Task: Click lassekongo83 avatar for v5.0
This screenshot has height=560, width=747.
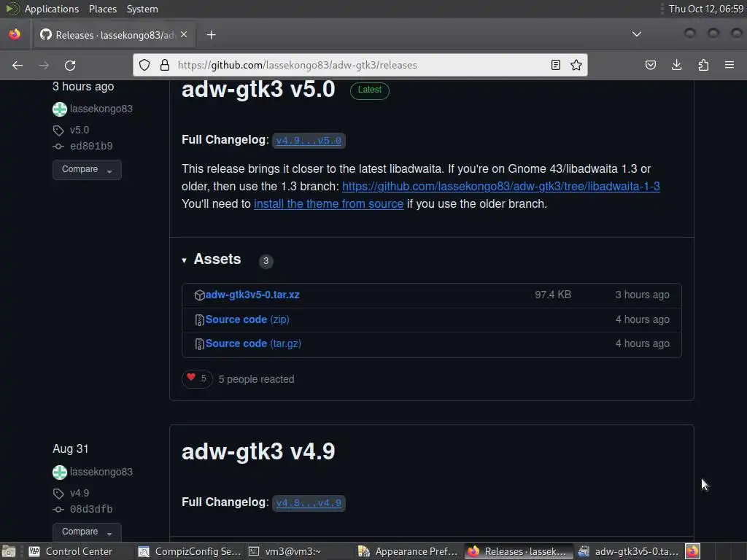Action: click(60, 109)
